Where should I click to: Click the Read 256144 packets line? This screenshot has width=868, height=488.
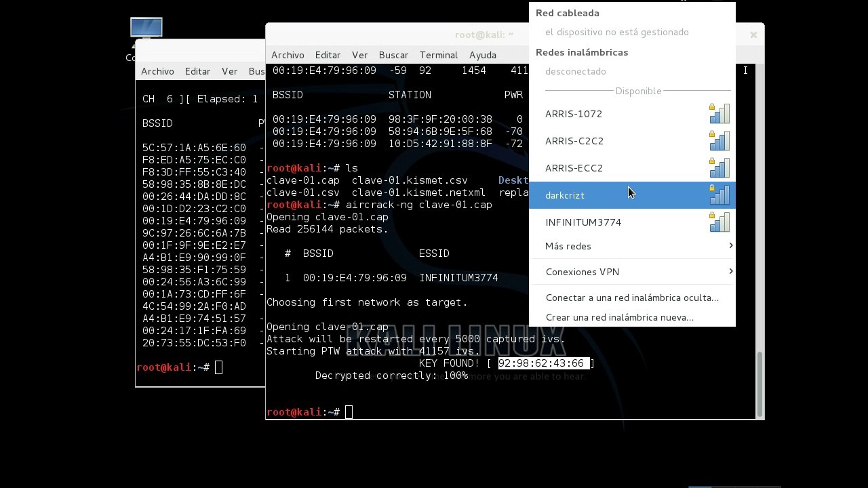(x=328, y=229)
